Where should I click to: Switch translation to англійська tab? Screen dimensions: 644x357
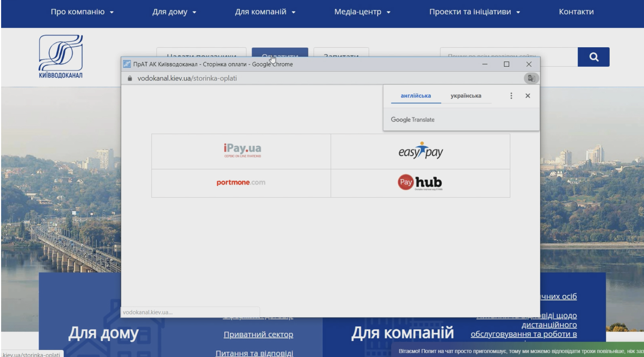point(416,96)
